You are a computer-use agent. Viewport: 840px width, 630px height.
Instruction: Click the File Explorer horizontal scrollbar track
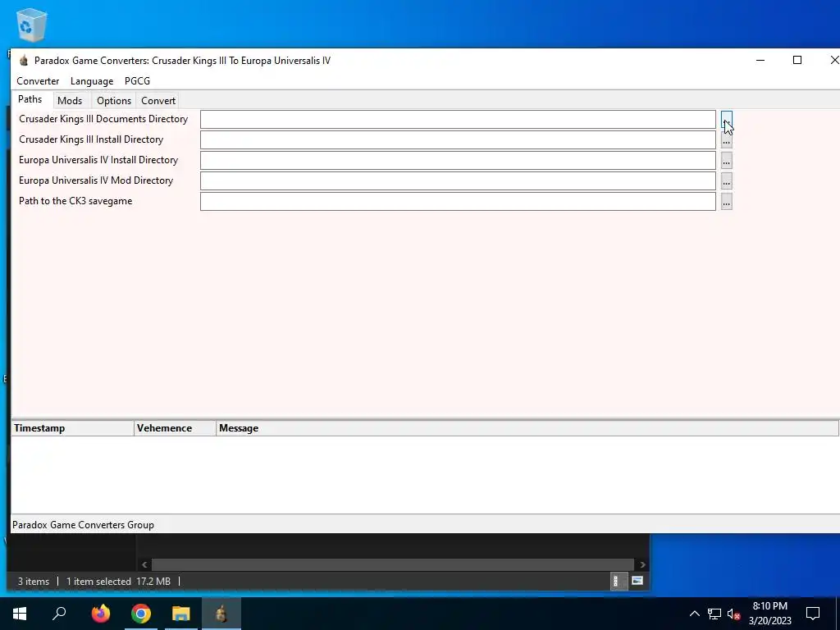[393, 564]
